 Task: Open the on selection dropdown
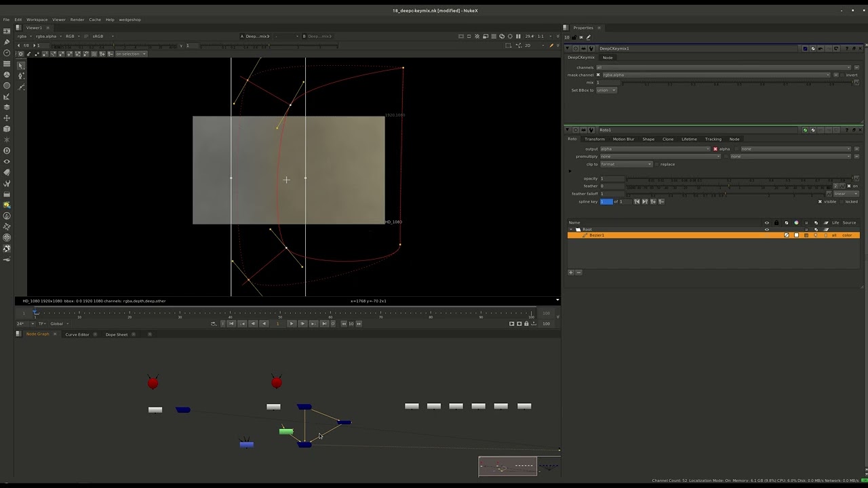[x=131, y=54]
